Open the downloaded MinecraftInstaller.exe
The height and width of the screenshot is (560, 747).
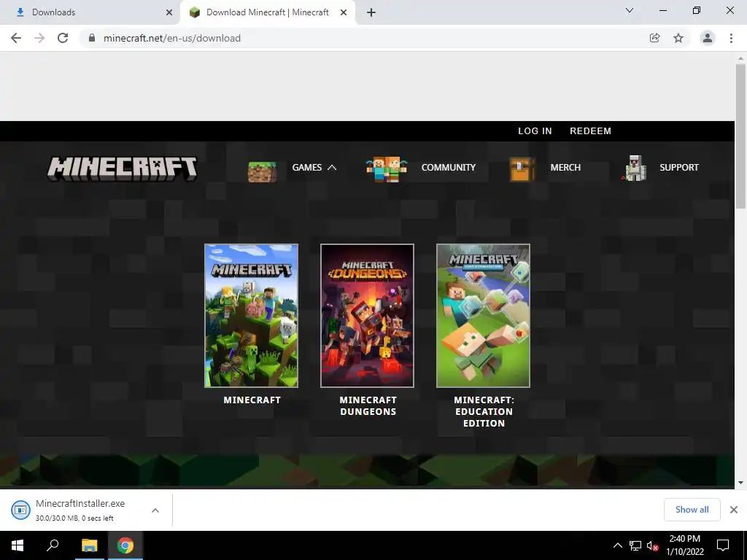tap(80, 510)
